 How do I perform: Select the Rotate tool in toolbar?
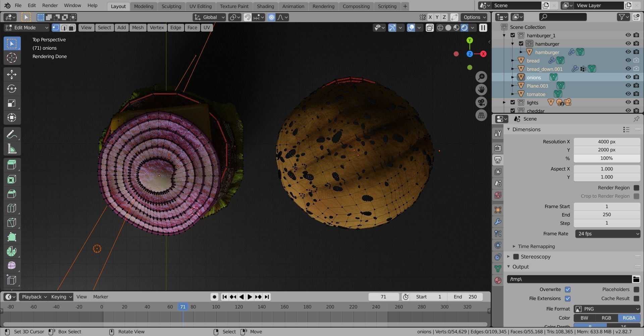tap(12, 89)
